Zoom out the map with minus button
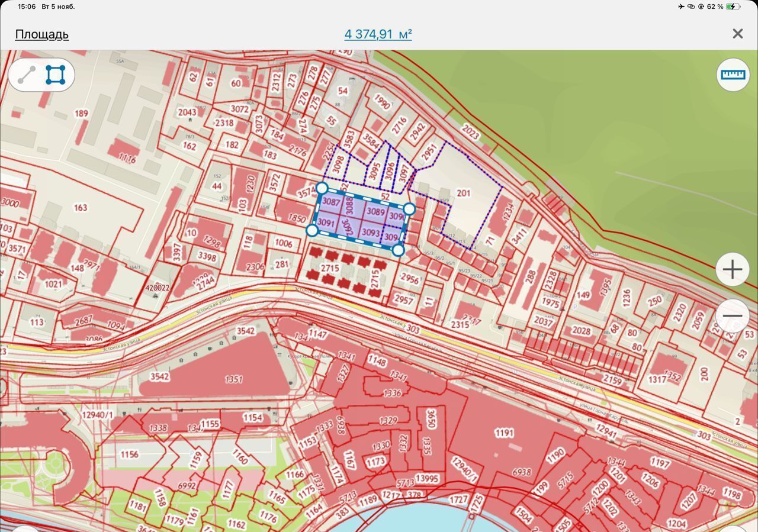Screen dimensions: 758x532 click(x=733, y=315)
